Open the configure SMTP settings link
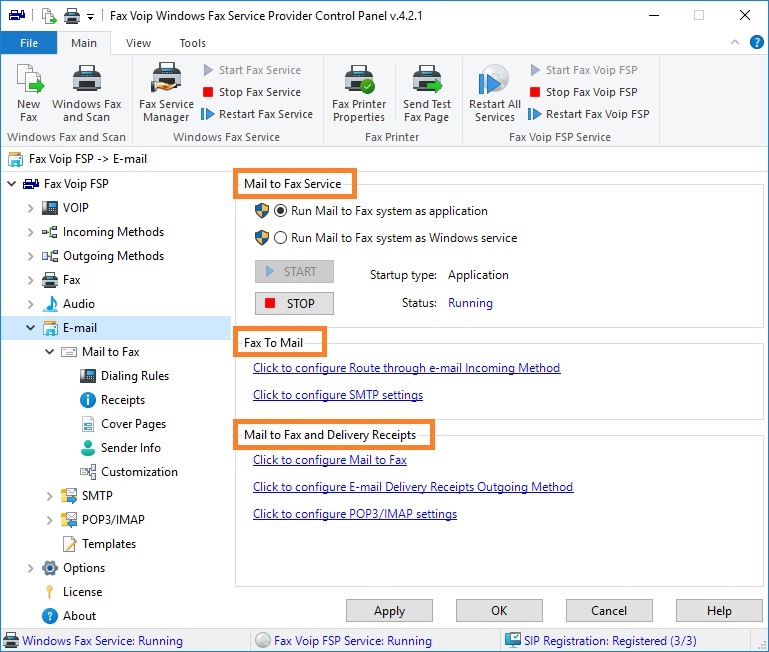Screen dimensions: 769x652 coord(338,395)
